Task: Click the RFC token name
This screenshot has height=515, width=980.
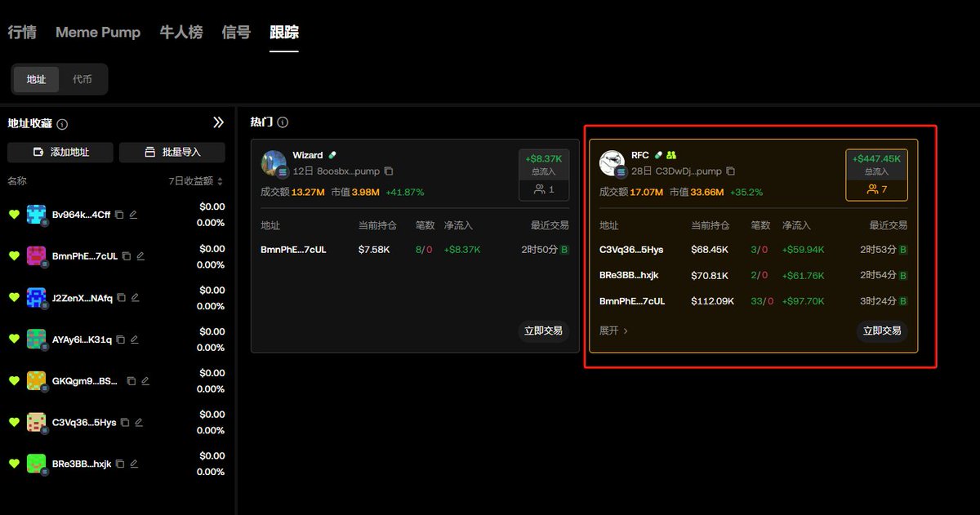Action: pos(640,155)
